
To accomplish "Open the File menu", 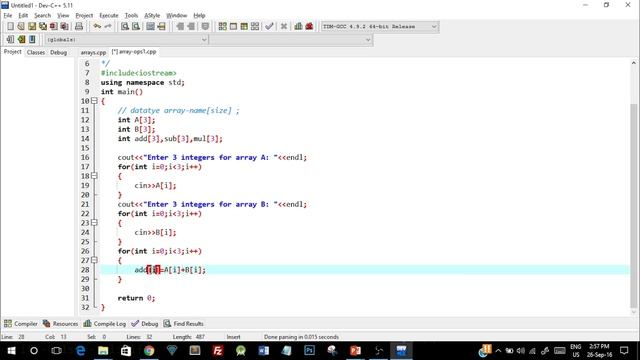I will click(x=8, y=16).
